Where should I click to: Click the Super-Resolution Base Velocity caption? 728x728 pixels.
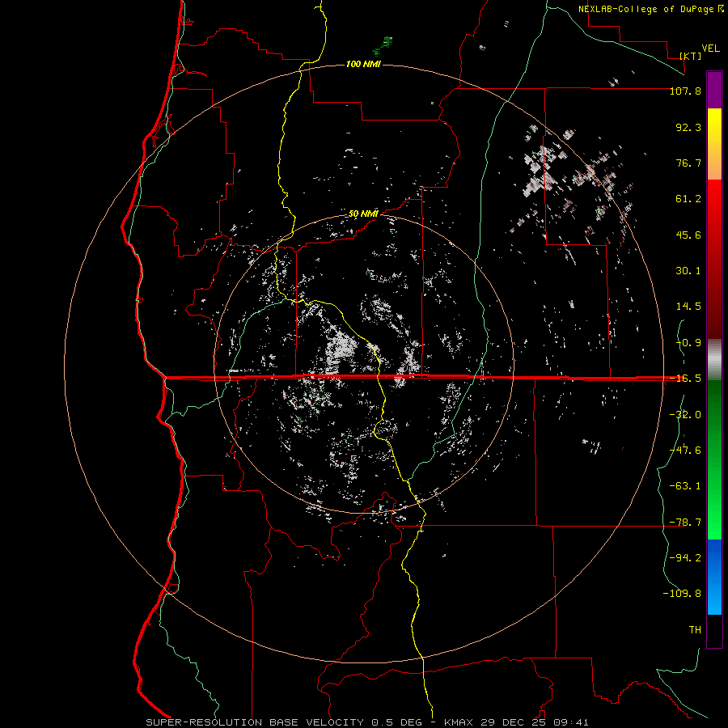tap(366, 722)
